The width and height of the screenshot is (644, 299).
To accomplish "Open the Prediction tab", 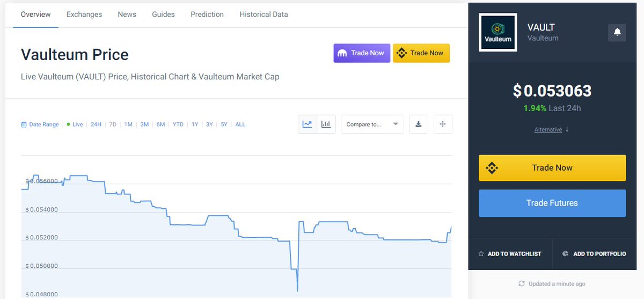I will pos(207,14).
